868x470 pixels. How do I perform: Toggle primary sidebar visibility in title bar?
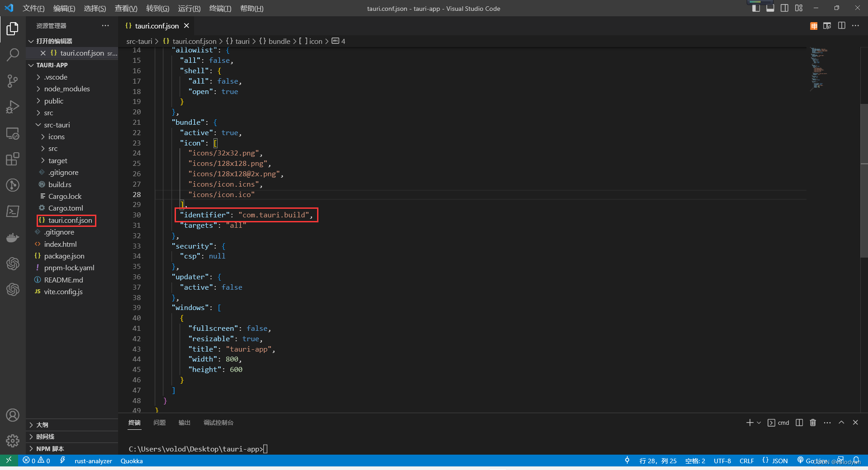tap(756, 8)
